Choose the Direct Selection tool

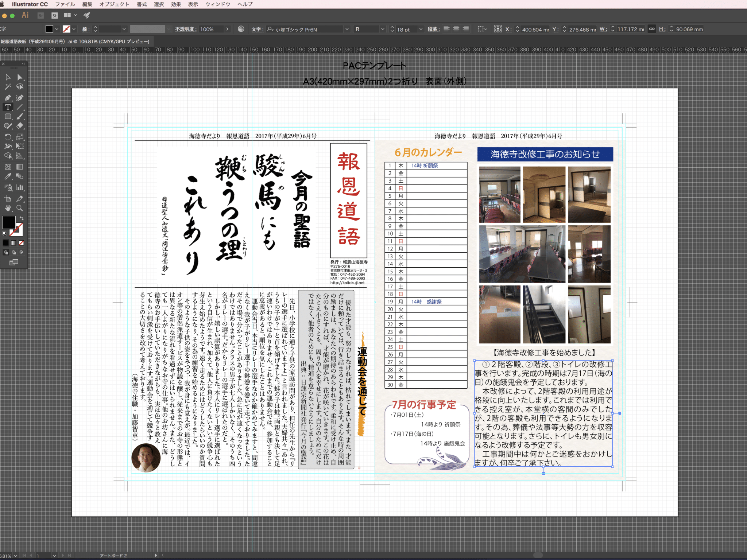click(20, 77)
